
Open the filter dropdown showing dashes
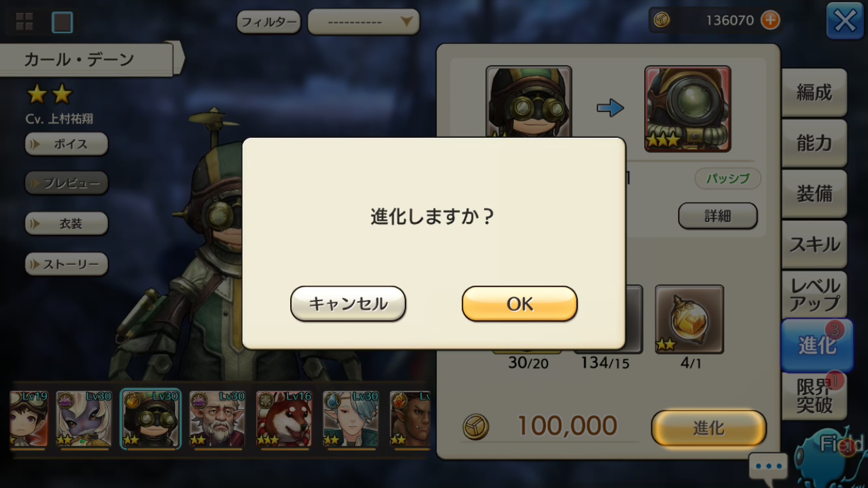point(363,22)
